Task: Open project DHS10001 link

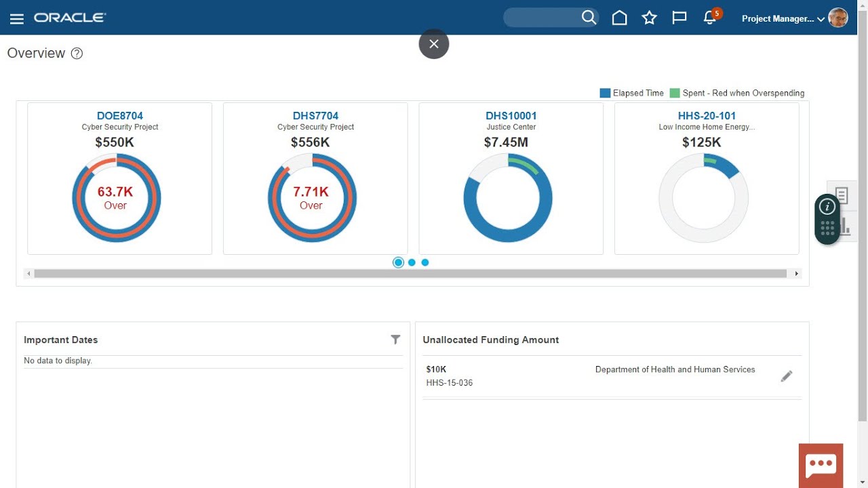Action: click(511, 116)
